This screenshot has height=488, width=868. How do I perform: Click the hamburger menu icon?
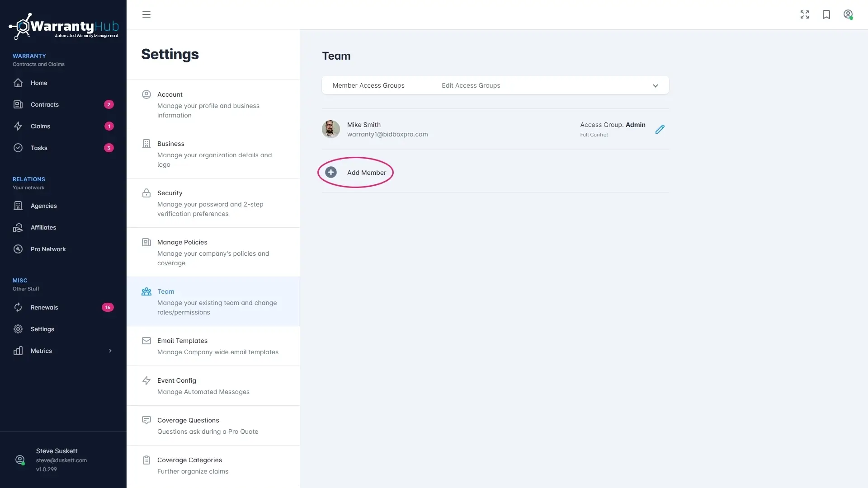[x=146, y=14]
